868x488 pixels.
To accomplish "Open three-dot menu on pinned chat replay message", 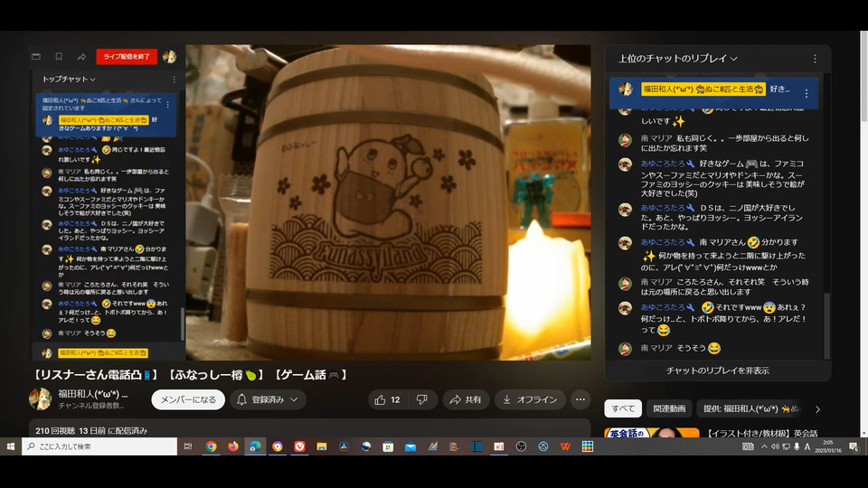I will pyautogui.click(x=806, y=93).
